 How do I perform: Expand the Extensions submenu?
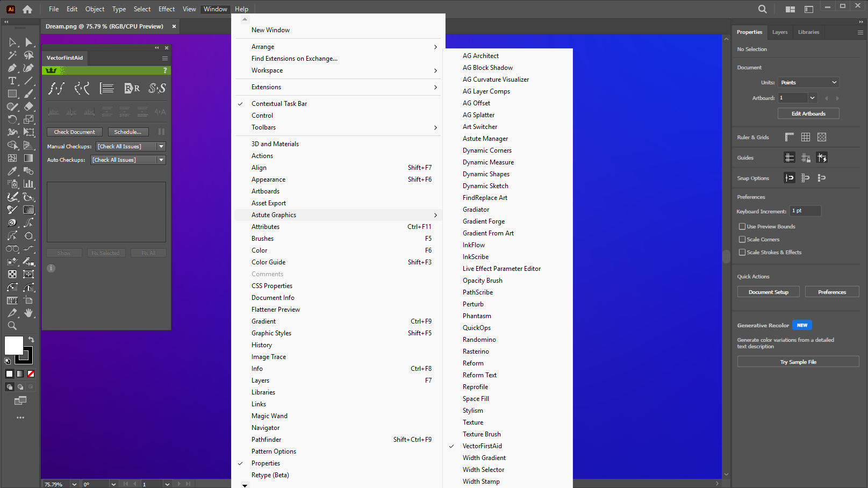click(x=338, y=87)
